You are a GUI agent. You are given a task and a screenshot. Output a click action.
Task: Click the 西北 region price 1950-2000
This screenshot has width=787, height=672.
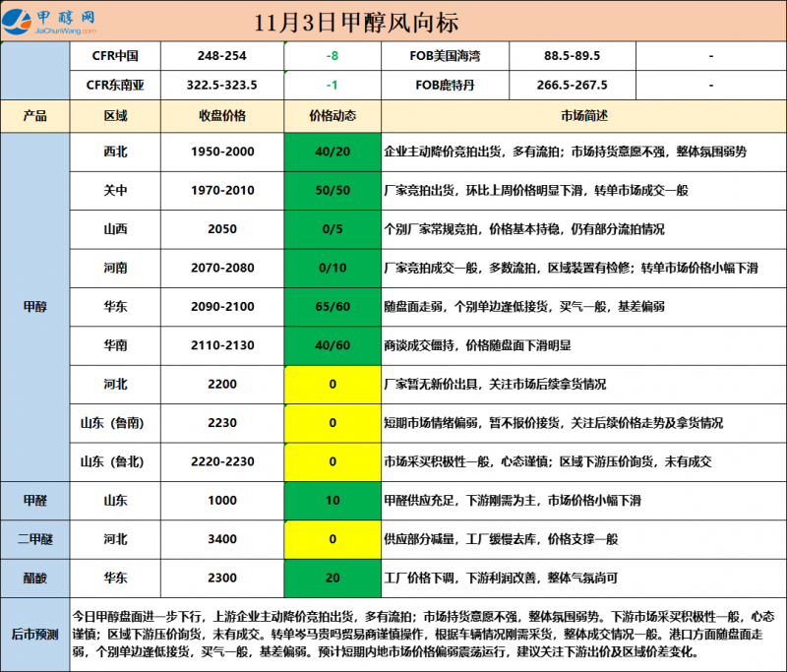pos(220,153)
